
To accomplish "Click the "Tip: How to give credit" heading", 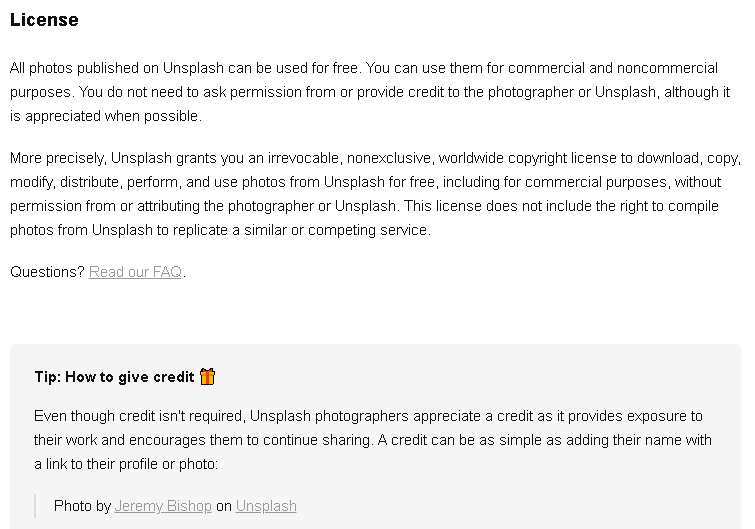I will click(114, 377).
